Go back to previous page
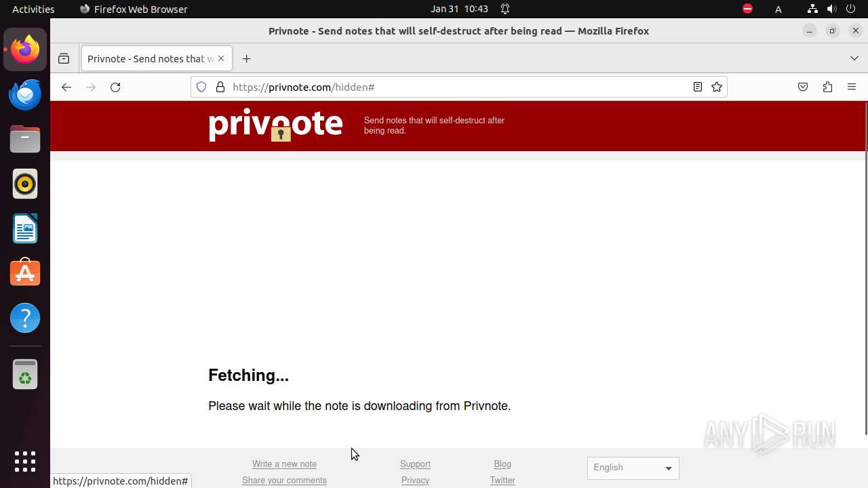 [x=66, y=87]
